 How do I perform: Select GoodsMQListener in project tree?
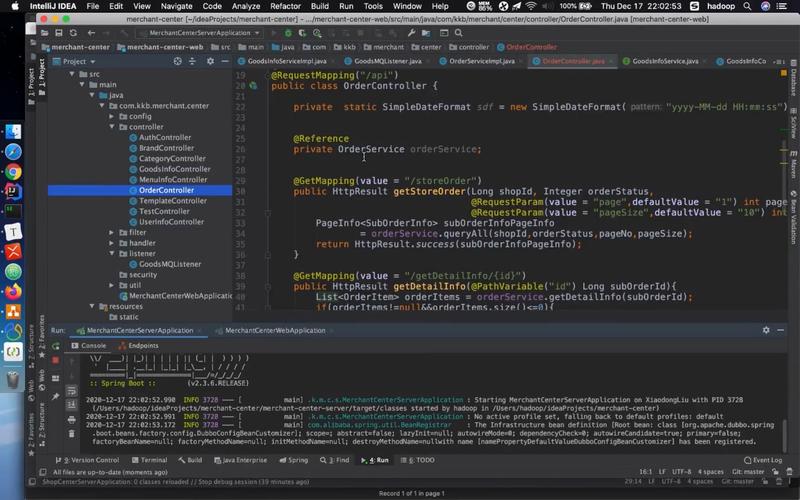(170, 264)
